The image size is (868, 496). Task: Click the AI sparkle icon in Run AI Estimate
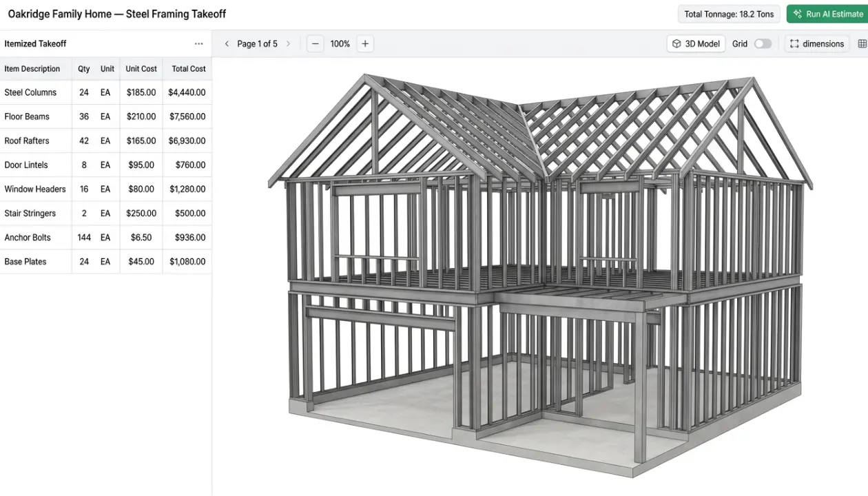pyautogui.click(x=798, y=13)
